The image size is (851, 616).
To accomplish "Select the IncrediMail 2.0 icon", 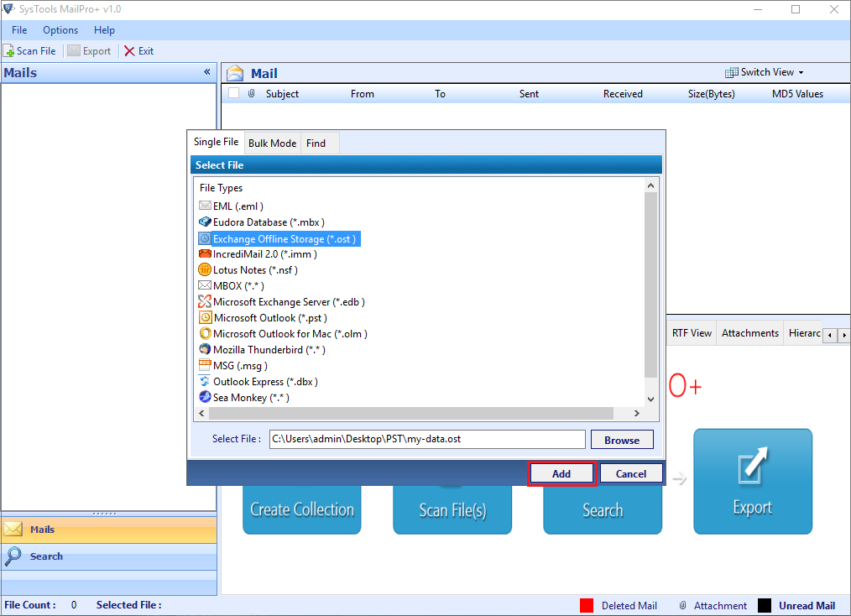I will (205, 254).
